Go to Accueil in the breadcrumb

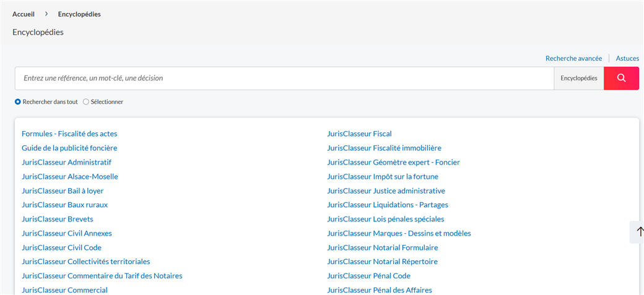coord(24,14)
